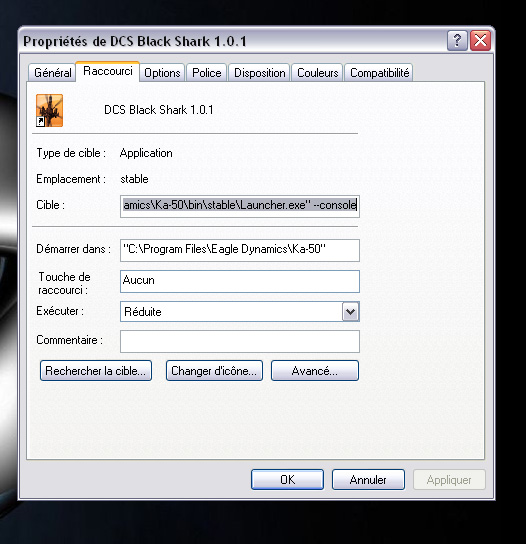Click the 'Emplacement :' label
This screenshot has height=544, width=526.
[71, 179]
